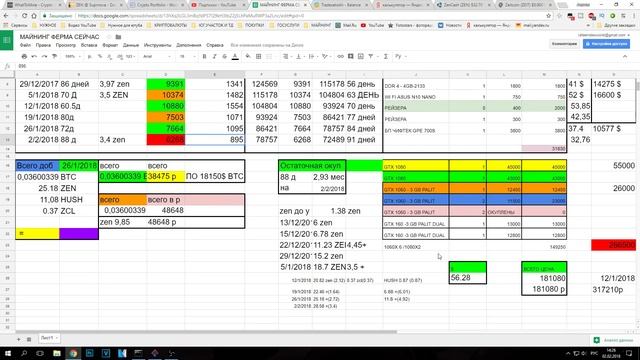The height and width of the screenshot is (360, 640).
Task: Open the Инструменты menu
Action: click(158, 45)
